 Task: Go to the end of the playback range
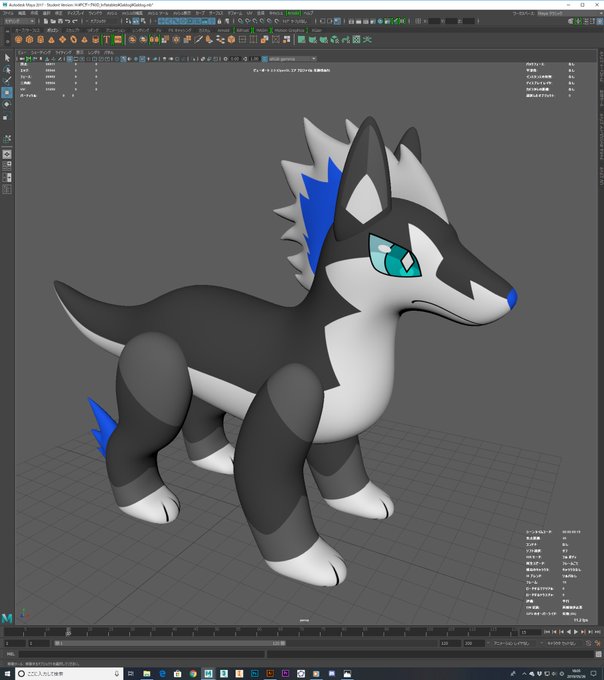pos(597,632)
